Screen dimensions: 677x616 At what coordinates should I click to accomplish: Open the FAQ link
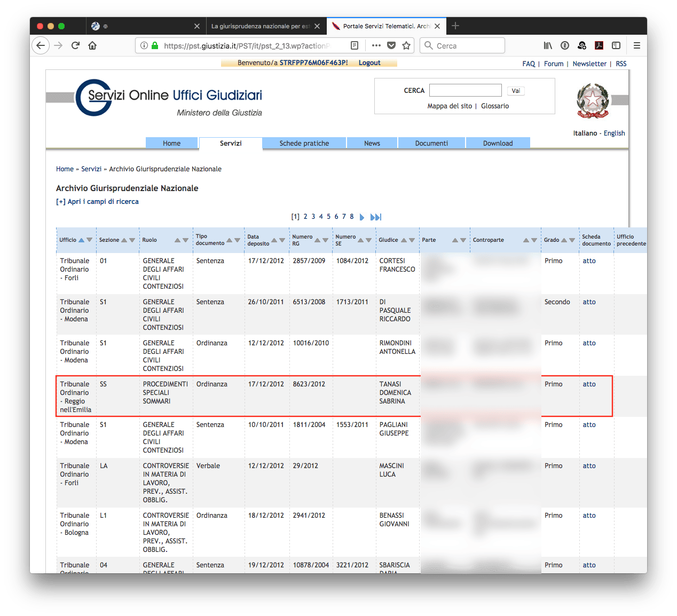529,64
